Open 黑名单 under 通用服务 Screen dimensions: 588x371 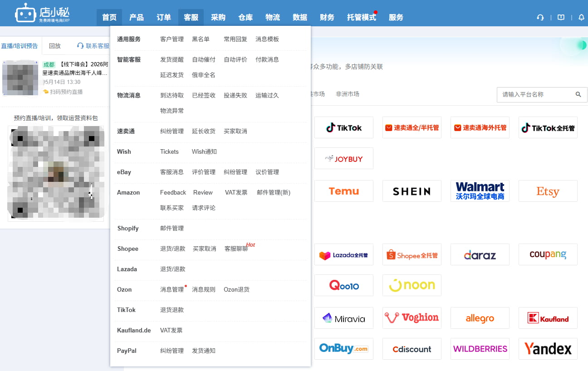tap(201, 39)
